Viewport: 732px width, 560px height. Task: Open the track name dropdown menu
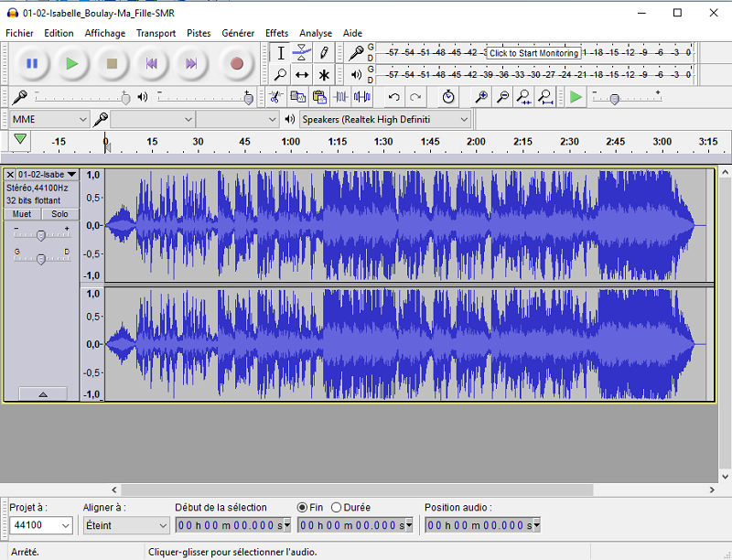[x=48, y=175]
